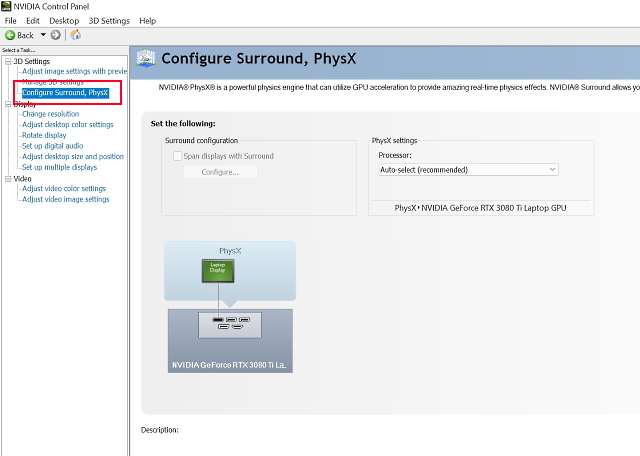Screen dimensions: 640x456
Task: Open the Back history dropdown arrow
Action: [x=43, y=35]
